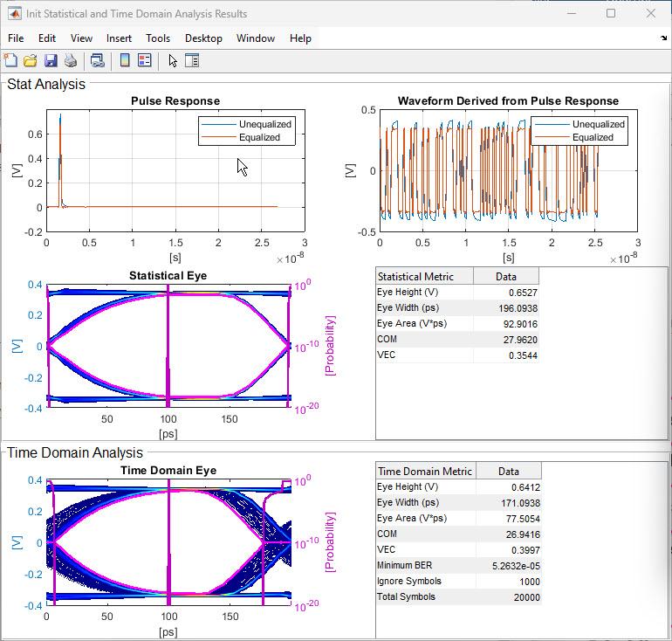Click the Link Plot icon

98,60
